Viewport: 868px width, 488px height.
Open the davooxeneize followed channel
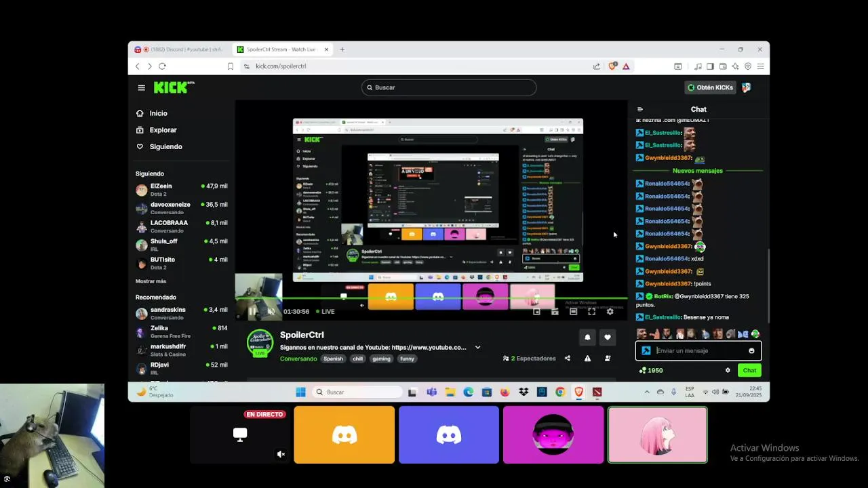[x=182, y=208]
